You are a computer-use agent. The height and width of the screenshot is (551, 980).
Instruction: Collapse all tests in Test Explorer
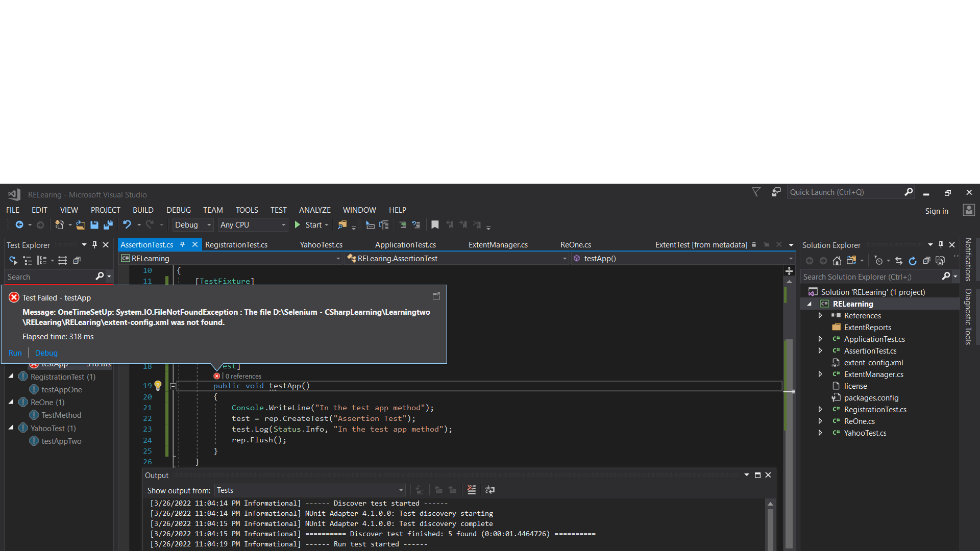click(77, 261)
